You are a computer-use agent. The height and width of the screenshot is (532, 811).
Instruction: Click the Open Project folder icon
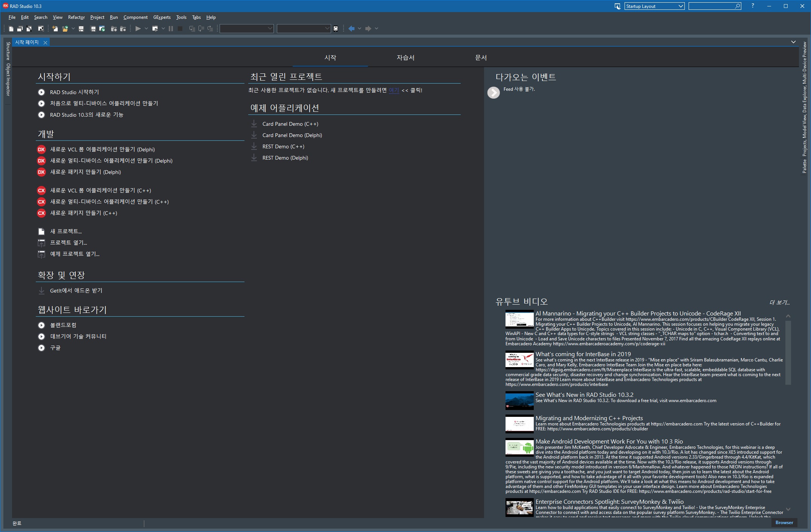pos(65,29)
